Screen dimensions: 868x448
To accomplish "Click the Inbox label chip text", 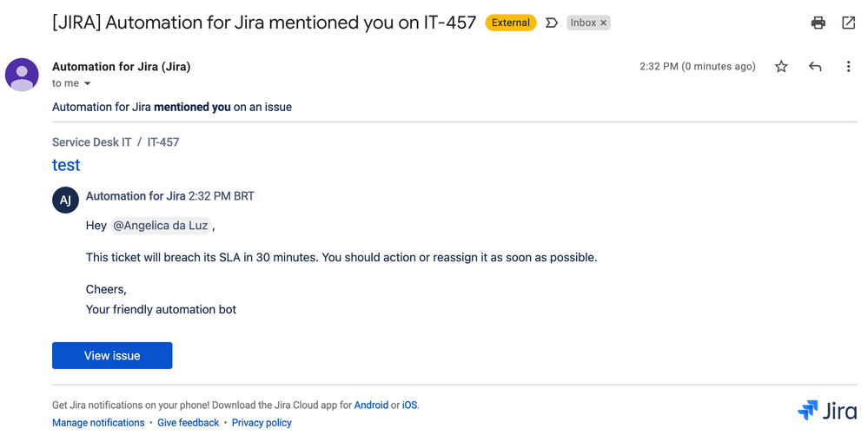I will (x=583, y=23).
